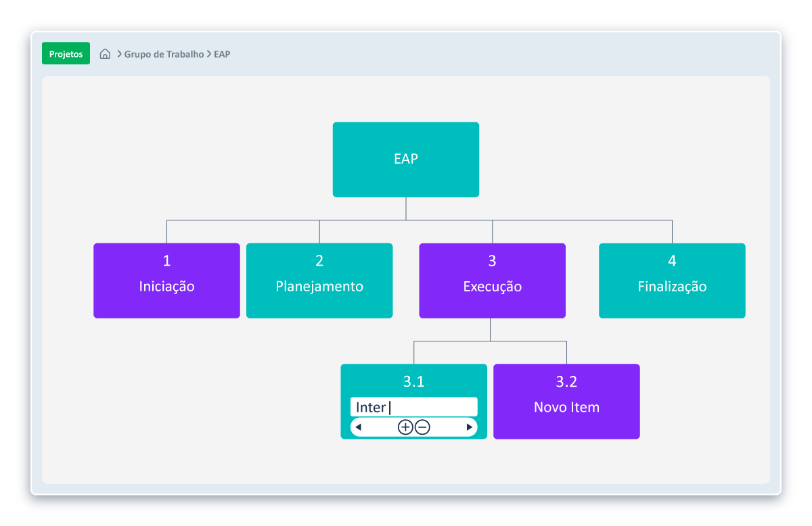The height and width of the screenshot is (526, 812).
Task: Select node 3 Execução
Action: [493, 281]
